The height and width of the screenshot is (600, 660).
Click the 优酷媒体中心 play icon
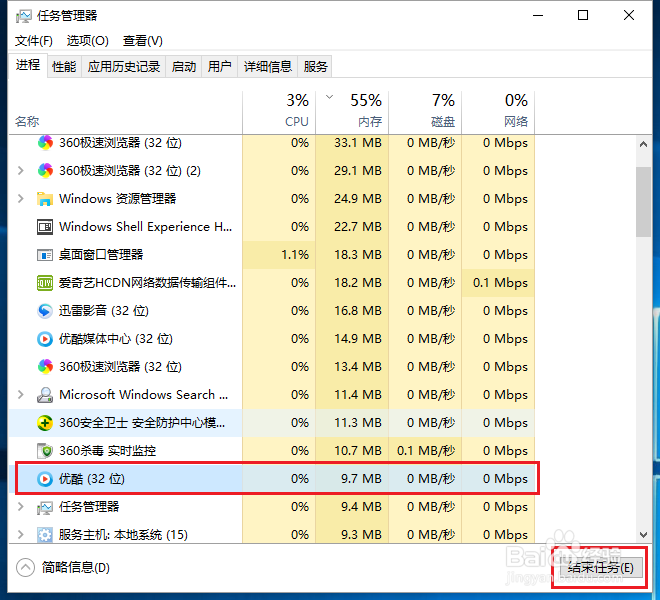(x=45, y=339)
